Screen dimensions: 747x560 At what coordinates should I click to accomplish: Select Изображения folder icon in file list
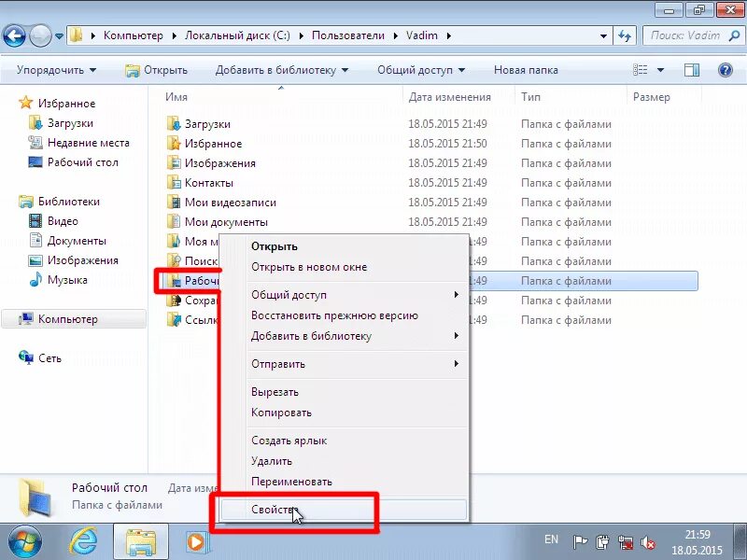click(x=174, y=162)
